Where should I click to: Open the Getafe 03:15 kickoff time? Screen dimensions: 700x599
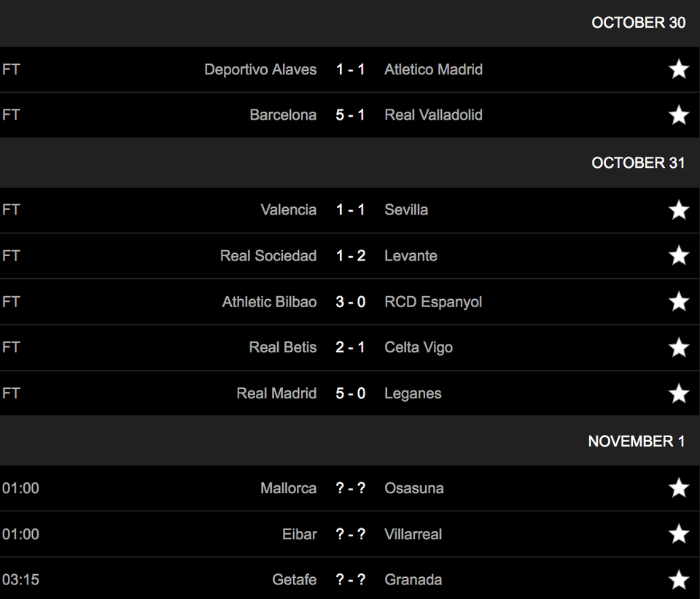point(20,580)
